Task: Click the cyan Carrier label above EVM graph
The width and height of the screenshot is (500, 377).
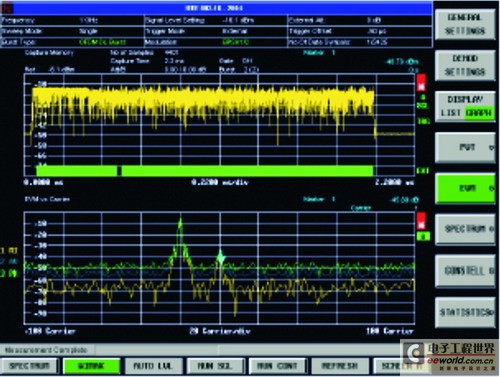Action: pyautogui.click(x=361, y=208)
